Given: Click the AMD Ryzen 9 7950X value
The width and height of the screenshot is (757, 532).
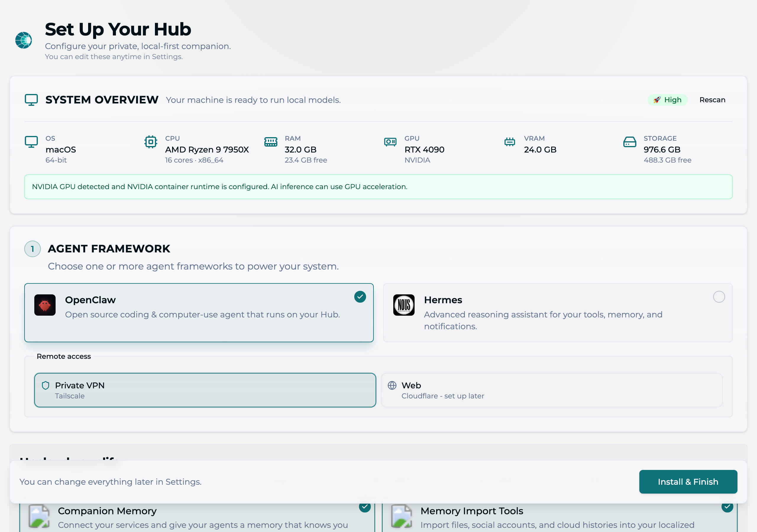Looking at the screenshot, I should click(x=207, y=150).
